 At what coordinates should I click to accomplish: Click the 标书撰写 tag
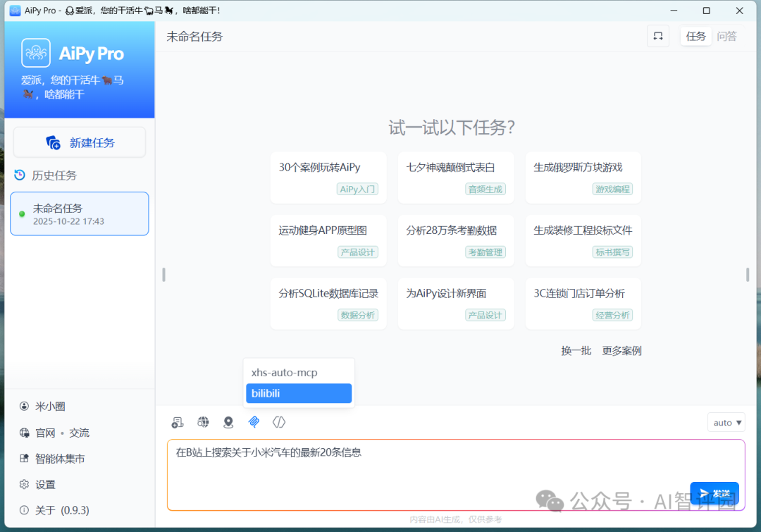tap(612, 252)
